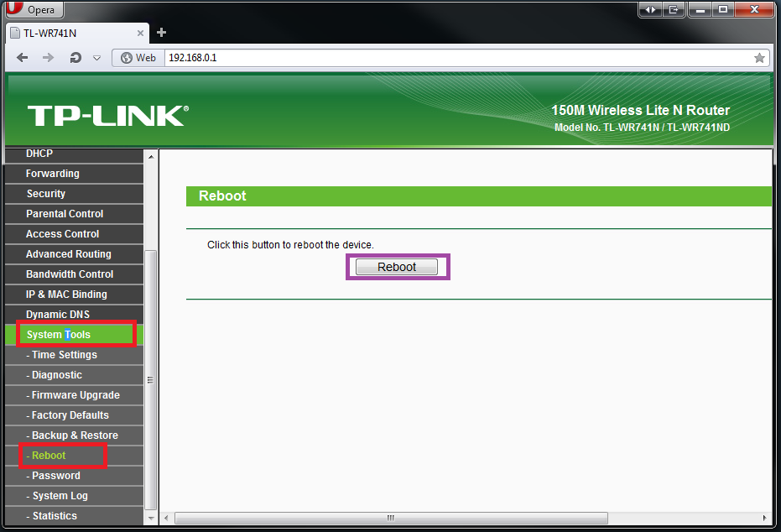Close the TL-WR741N tab
Screen dimensions: 781x532
140,33
